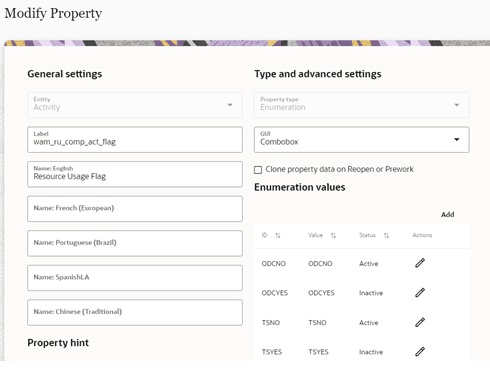Open the Entity dropdown
The width and height of the screenshot is (490, 376).
point(135,105)
